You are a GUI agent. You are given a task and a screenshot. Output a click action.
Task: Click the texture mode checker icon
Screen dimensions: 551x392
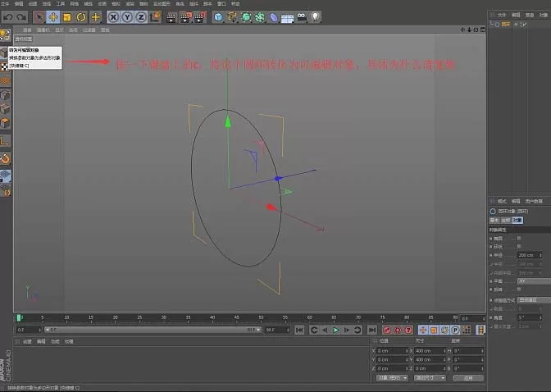4,66
